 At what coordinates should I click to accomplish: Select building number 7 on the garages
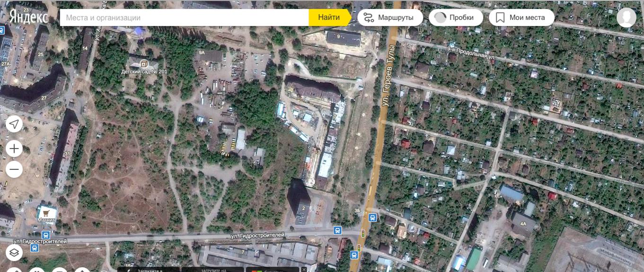tap(243, 252)
